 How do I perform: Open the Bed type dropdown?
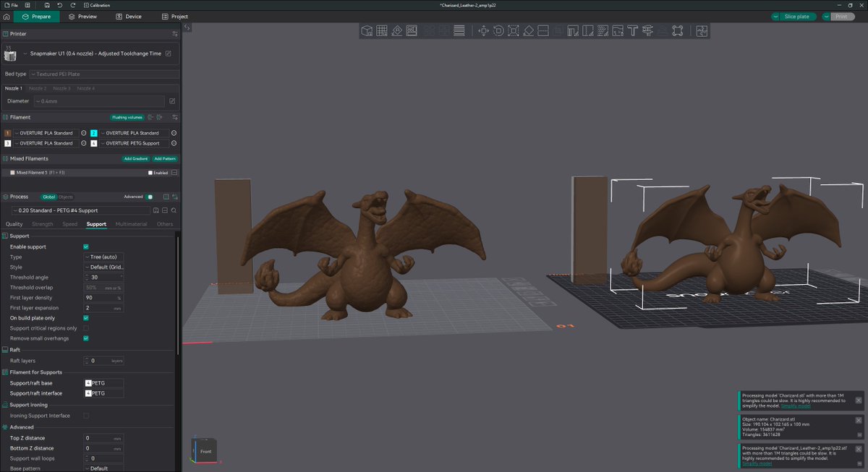click(x=103, y=74)
